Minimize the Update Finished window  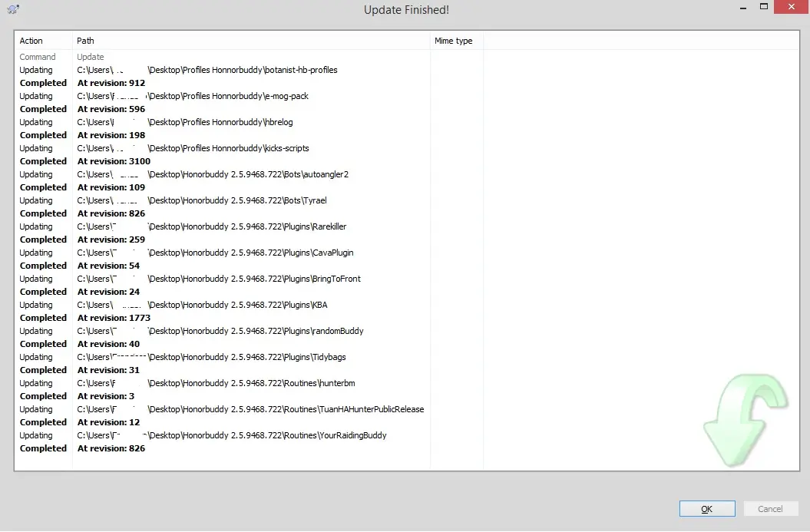pos(743,8)
